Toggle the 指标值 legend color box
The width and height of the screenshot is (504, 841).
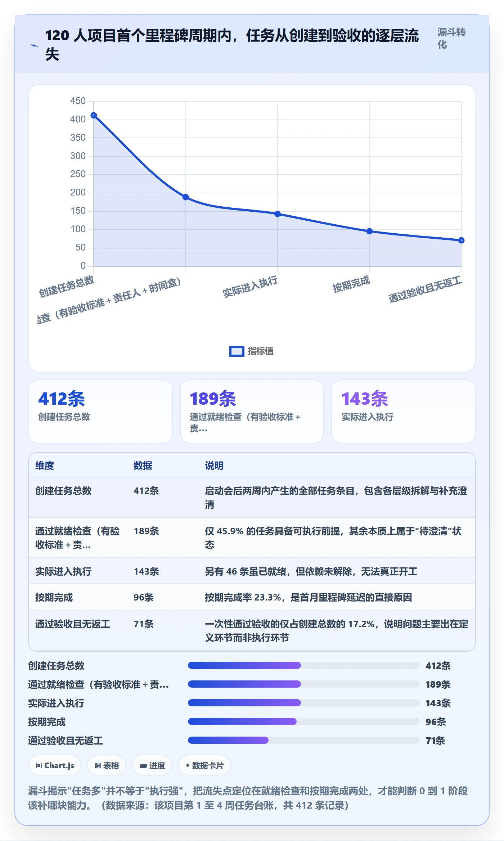tap(237, 351)
